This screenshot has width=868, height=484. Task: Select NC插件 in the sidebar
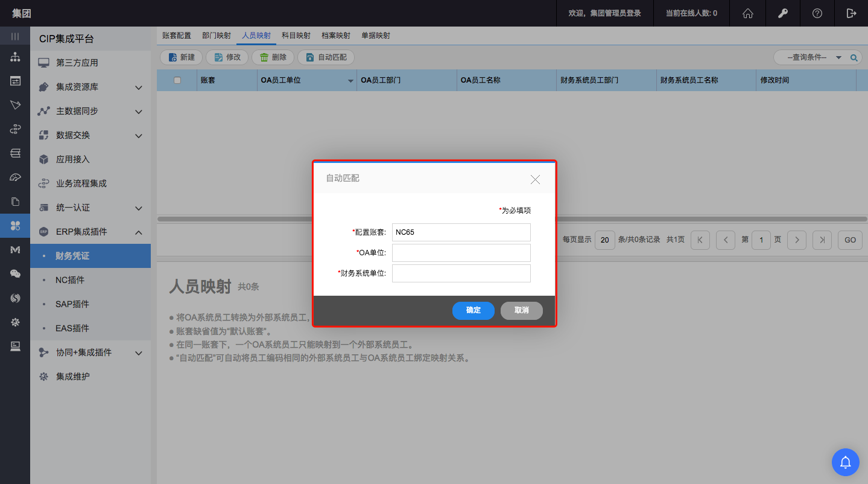70,280
